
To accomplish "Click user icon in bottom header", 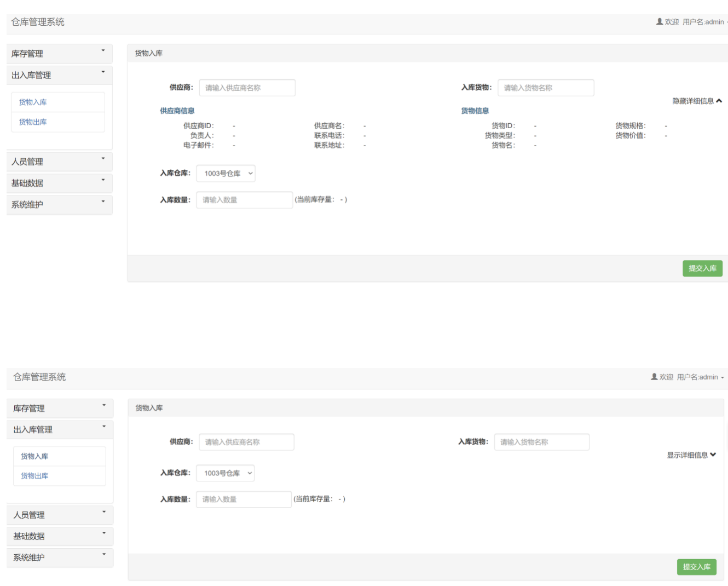I will tap(654, 377).
